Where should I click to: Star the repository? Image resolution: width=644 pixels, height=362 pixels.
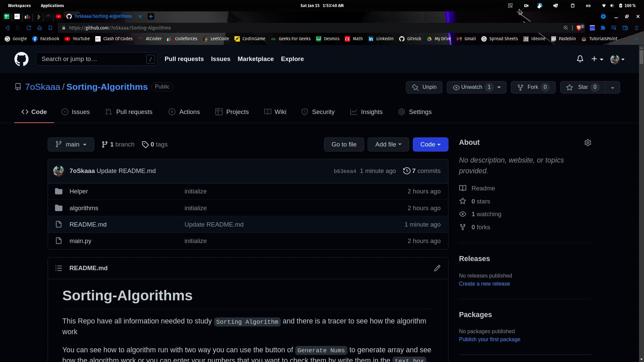coord(581,87)
